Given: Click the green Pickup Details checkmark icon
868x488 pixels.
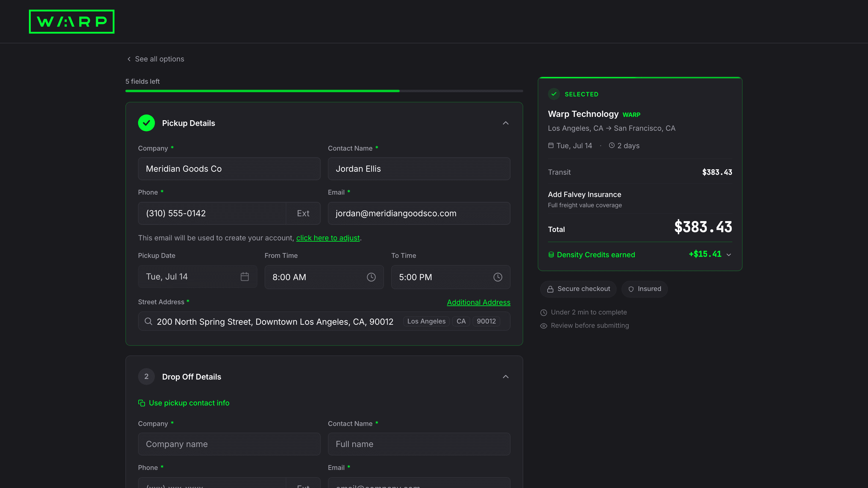Looking at the screenshot, I should click(x=146, y=123).
